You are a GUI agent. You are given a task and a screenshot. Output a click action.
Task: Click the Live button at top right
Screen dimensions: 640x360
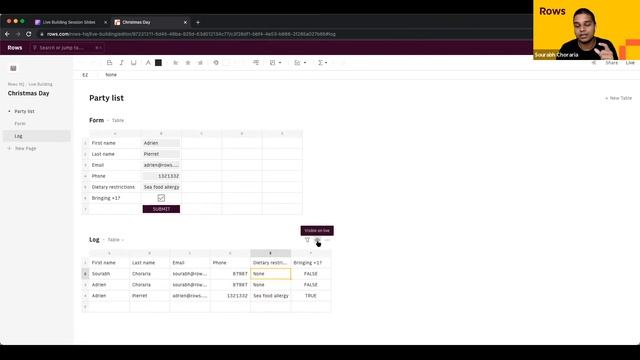[x=630, y=63]
